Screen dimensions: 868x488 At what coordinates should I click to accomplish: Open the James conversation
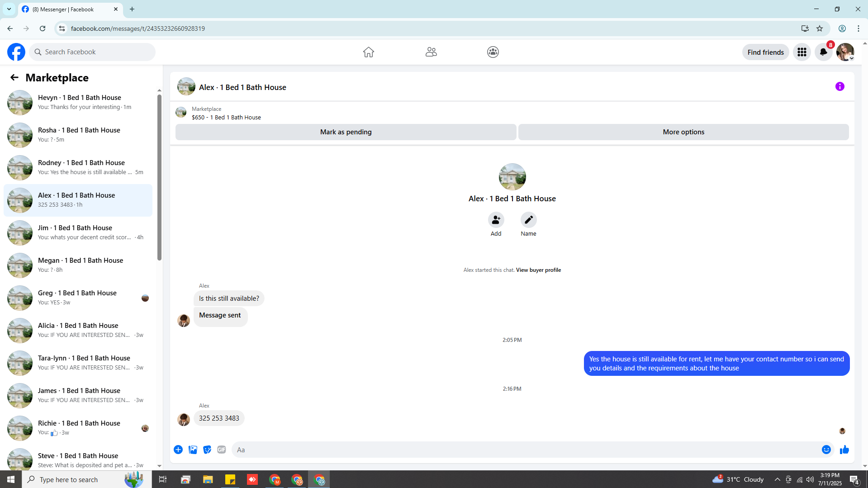tap(78, 396)
